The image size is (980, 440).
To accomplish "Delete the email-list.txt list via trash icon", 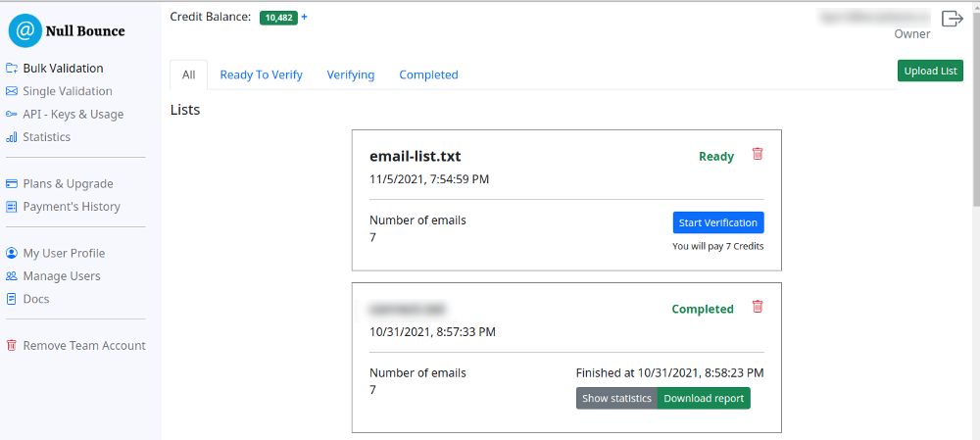I will click(757, 154).
